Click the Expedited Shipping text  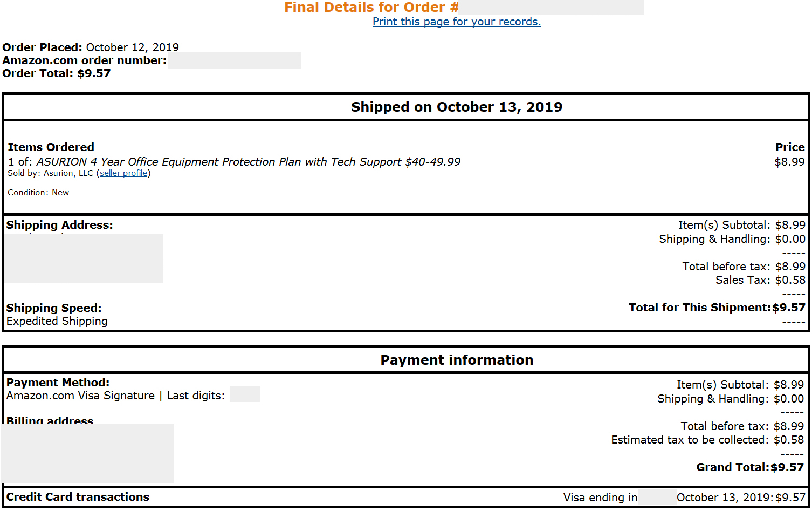[x=57, y=321]
